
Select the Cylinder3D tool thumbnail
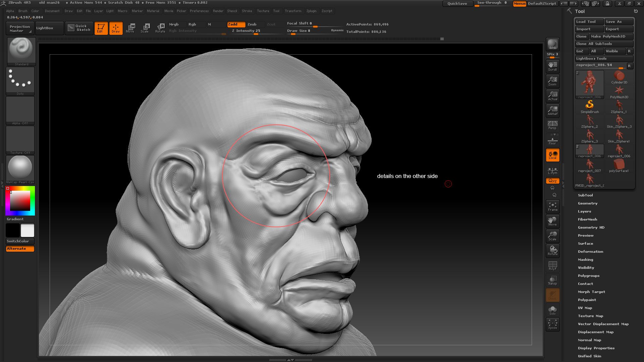pos(619,77)
